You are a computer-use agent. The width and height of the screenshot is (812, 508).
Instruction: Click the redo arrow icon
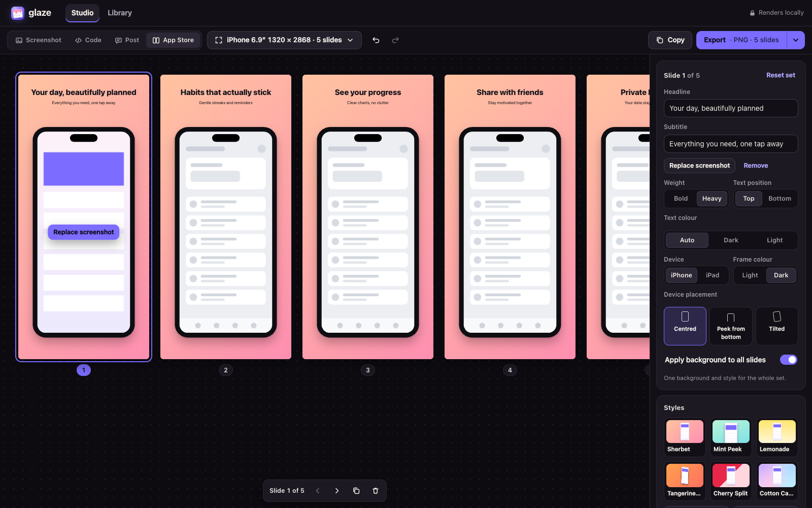(395, 40)
